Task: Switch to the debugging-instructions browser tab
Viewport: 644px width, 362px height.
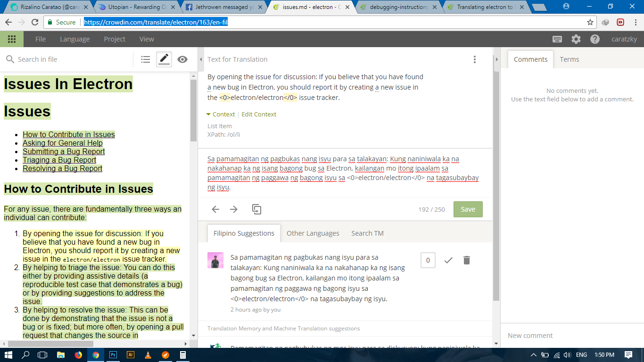Action: [398, 7]
